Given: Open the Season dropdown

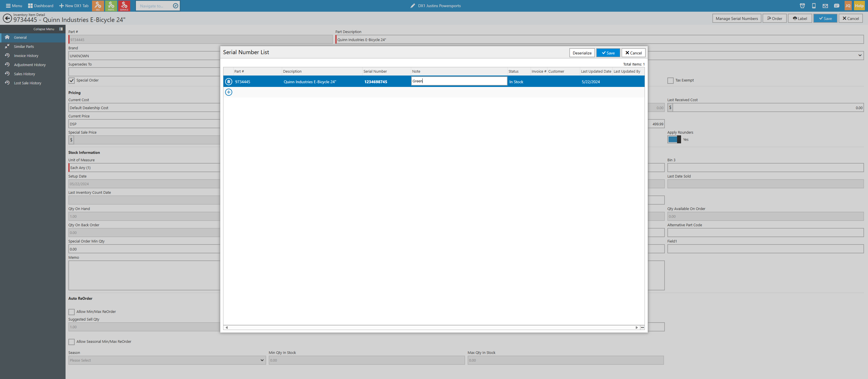Looking at the screenshot, I should pos(167,360).
